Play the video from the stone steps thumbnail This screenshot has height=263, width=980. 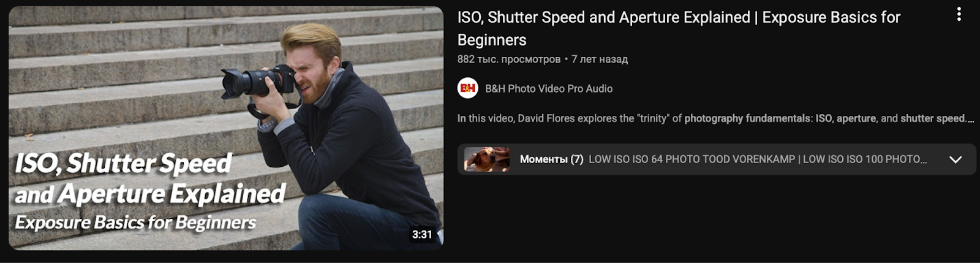[226, 128]
